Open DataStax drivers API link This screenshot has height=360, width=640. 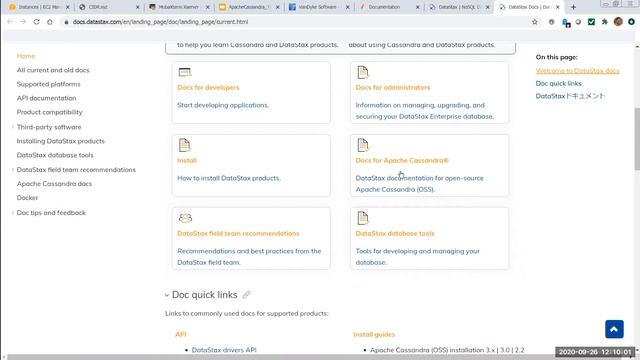click(224, 350)
